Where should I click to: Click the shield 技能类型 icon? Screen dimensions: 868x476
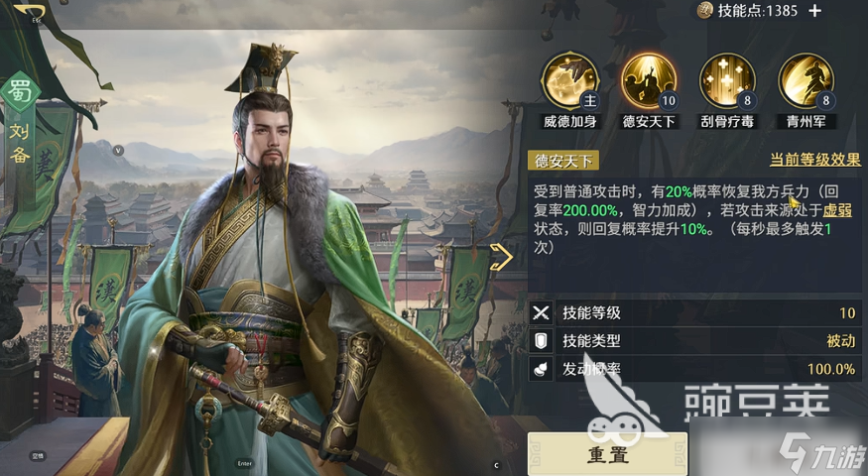[541, 341]
